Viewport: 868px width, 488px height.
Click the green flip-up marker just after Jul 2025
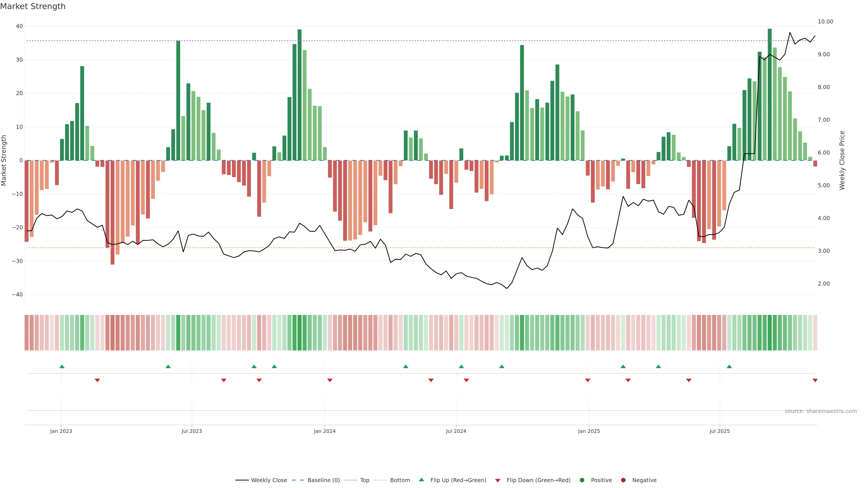coord(729,366)
